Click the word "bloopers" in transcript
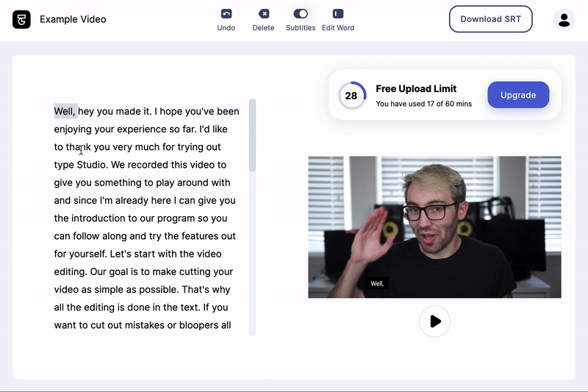The height and width of the screenshot is (392, 588). tap(198, 325)
